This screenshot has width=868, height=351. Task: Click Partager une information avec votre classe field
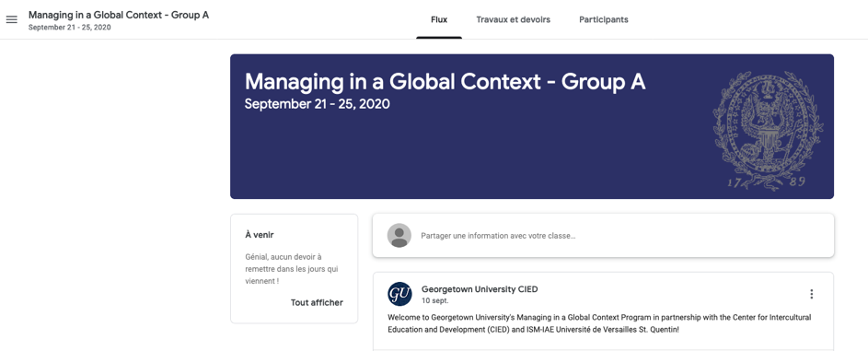click(x=603, y=235)
